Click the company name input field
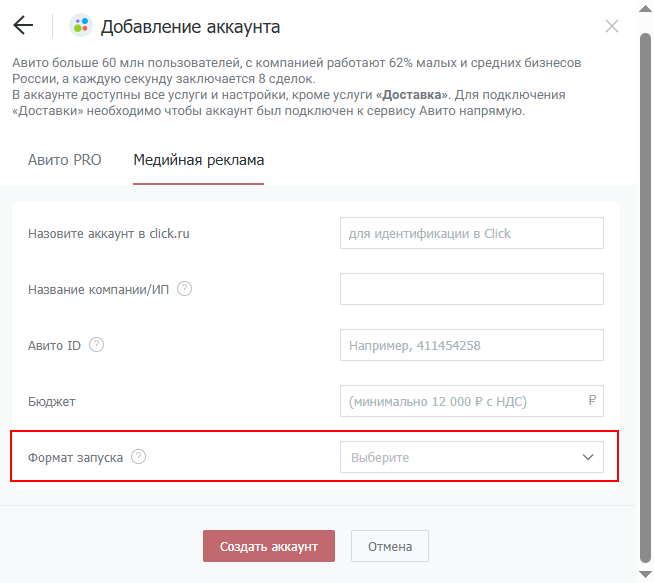Image resolution: width=654 pixels, height=583 pixels. 471,289
